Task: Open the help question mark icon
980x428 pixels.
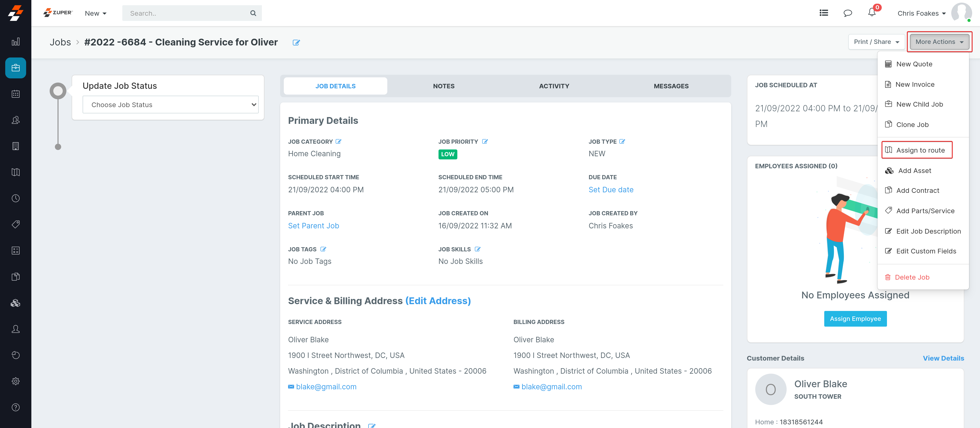Action: [16, 407]
